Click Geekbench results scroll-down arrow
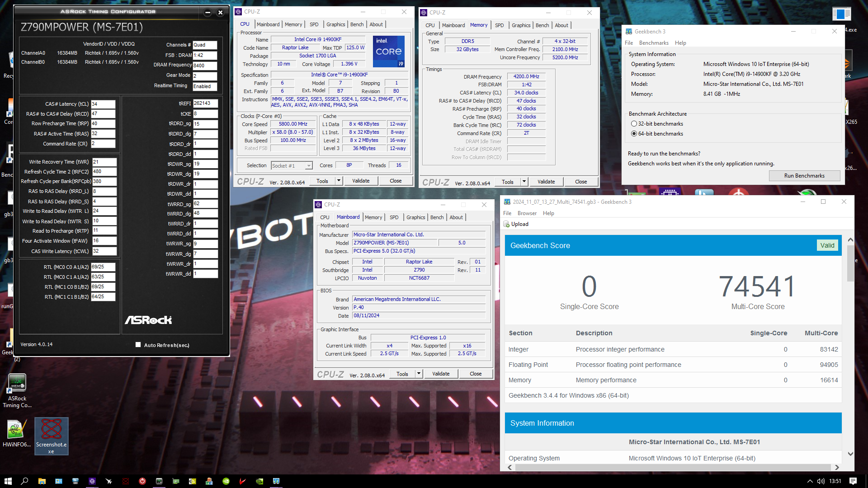The image size is (868, 488). (850, 454)
